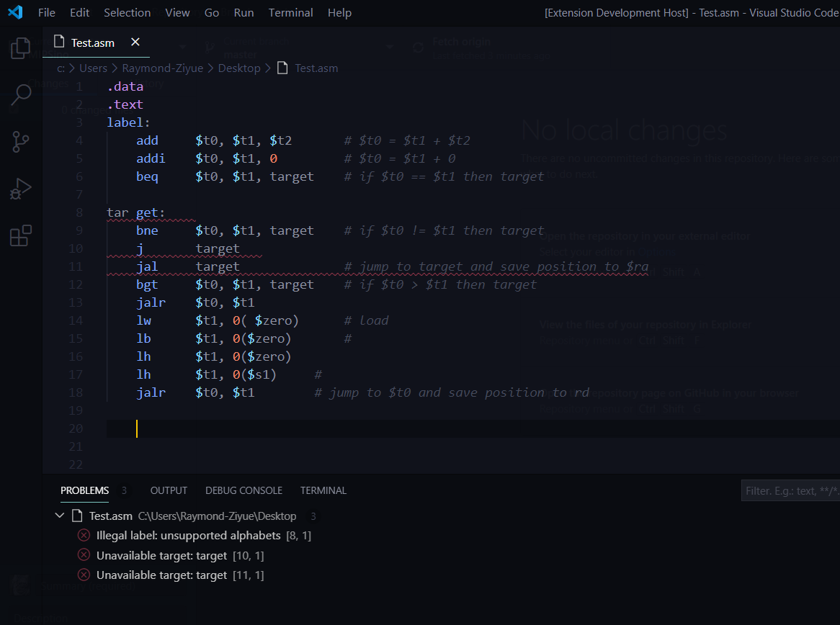Click the lb instruction on line 15

click(143, 338)
